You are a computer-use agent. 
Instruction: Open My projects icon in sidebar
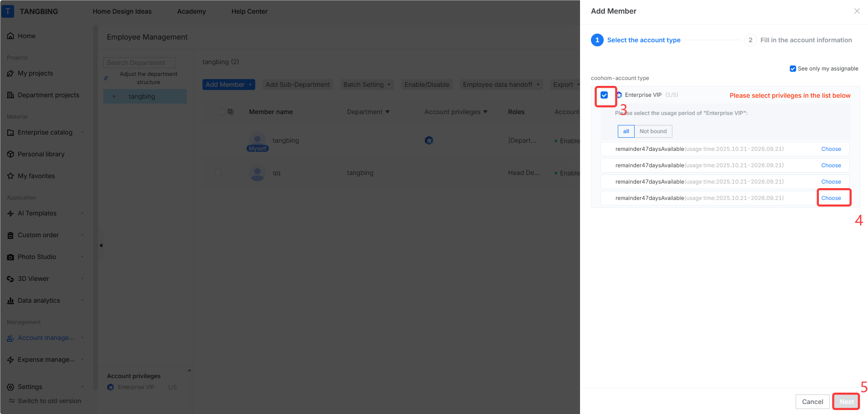tap(10, 73)
